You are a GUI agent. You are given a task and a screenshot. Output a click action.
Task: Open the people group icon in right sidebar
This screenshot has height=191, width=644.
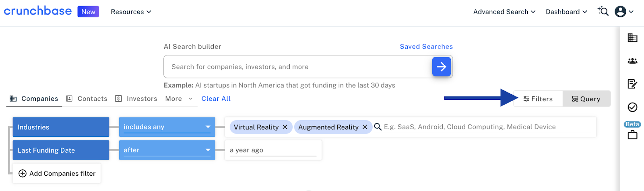point(632,61)
